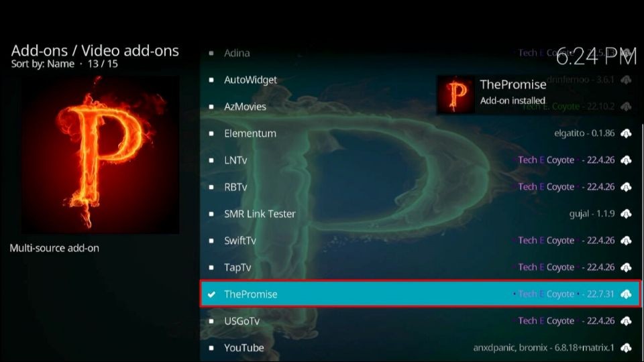Click the 'Add-on installed' notification text
This screenshot has width=644, height=362.
coord(513,101)
